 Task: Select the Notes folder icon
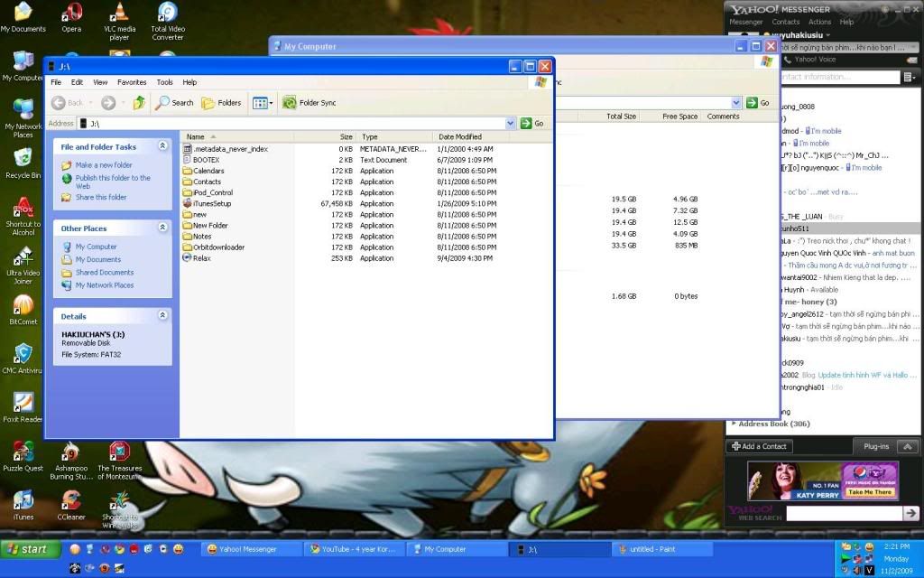188,237
